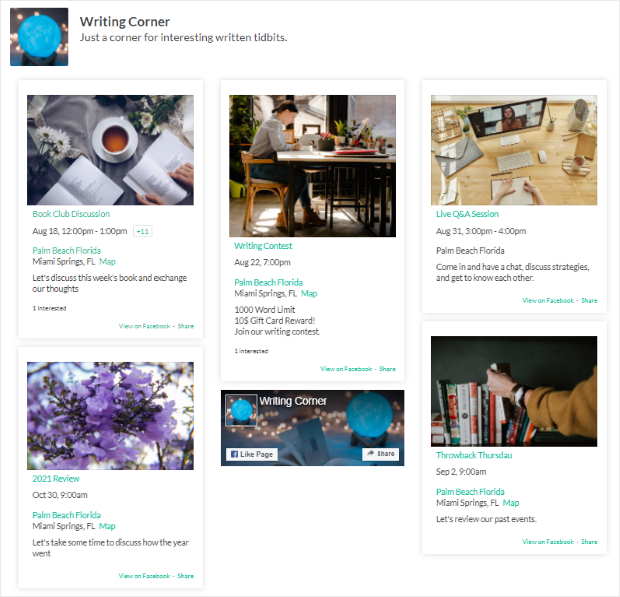Viewport: 620px width, 597px height.
Task: Click 'Just a corner for interesting written tidbits.'
Action: (183, 38)
